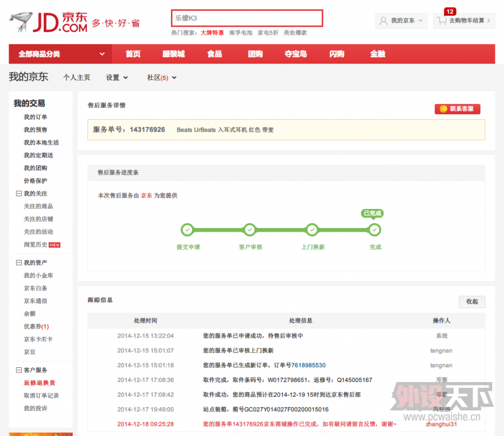This screenshot has width=504, height=436.
Task: Click the service number 143176926 text
Action: coord(148,129)
